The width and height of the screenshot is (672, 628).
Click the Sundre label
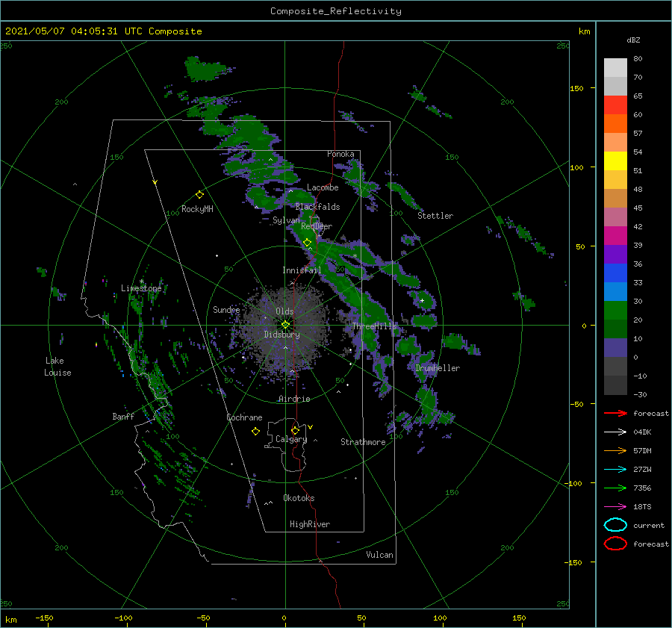(x=226, y=309)
